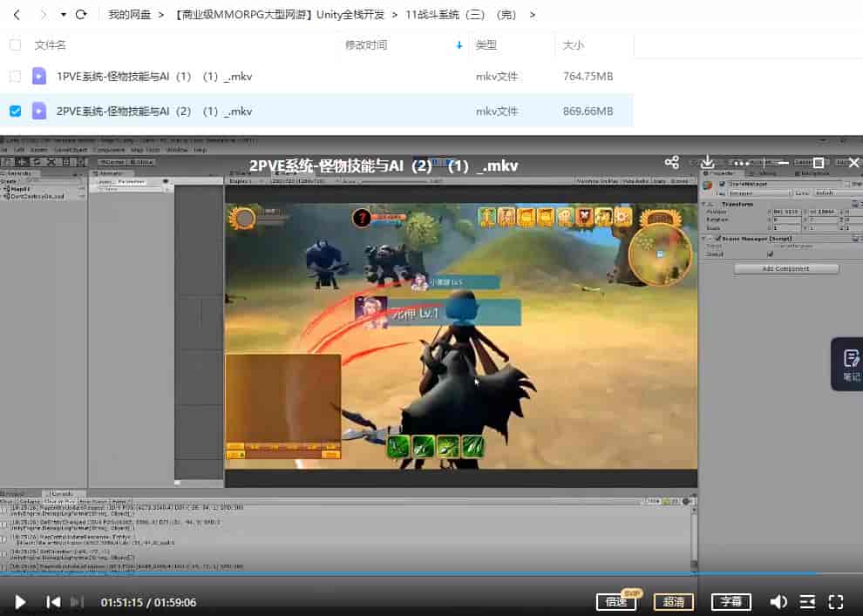Uncheck the 2PVE系统 file checkbox

(x=15, y=111)
